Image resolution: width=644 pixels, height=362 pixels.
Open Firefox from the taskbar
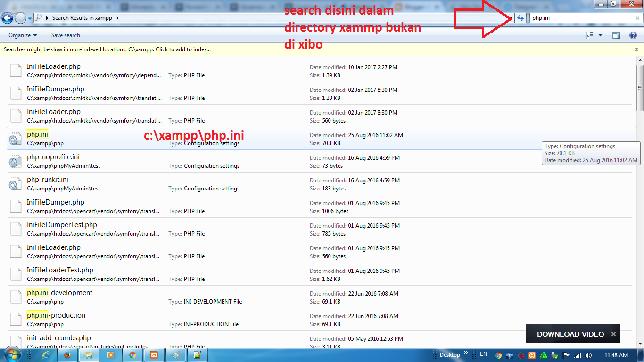67,355
